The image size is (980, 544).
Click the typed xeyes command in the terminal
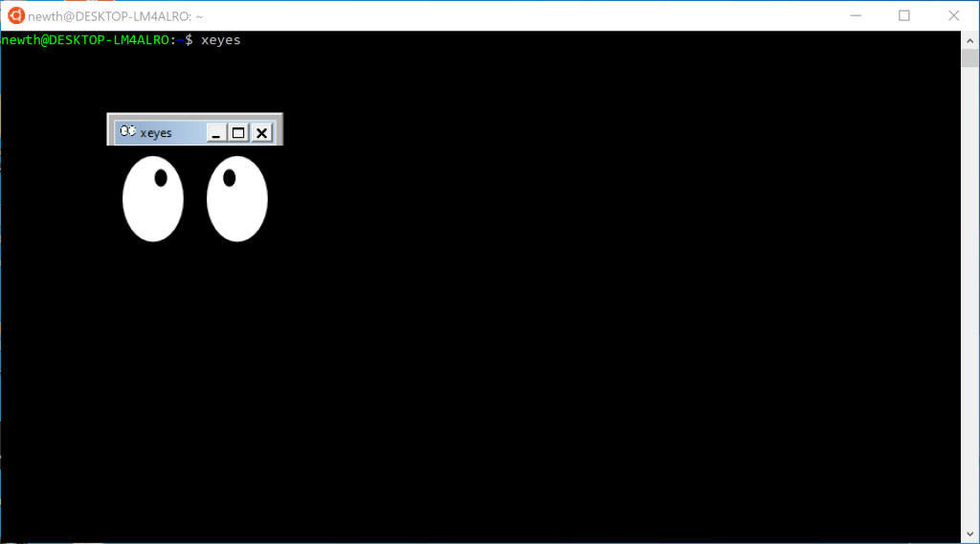pyautogui.click(x=221, y=40)
